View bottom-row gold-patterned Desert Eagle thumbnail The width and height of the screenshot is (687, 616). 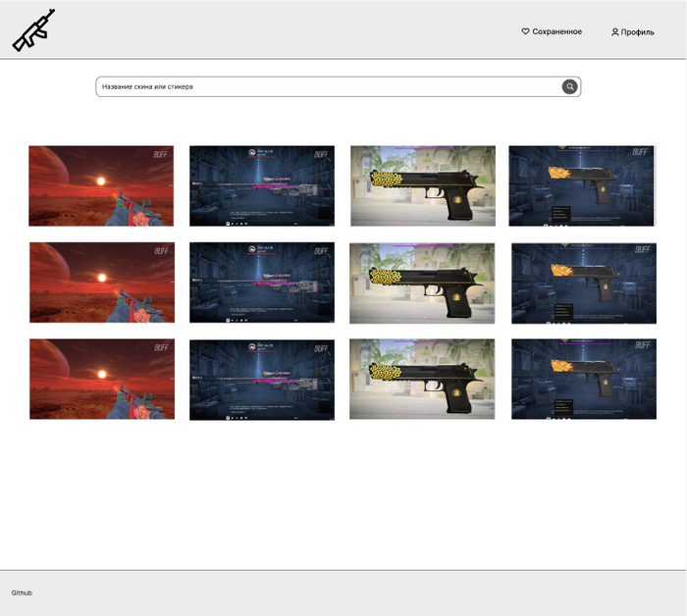pyautogui.click(x=422, y=380)
